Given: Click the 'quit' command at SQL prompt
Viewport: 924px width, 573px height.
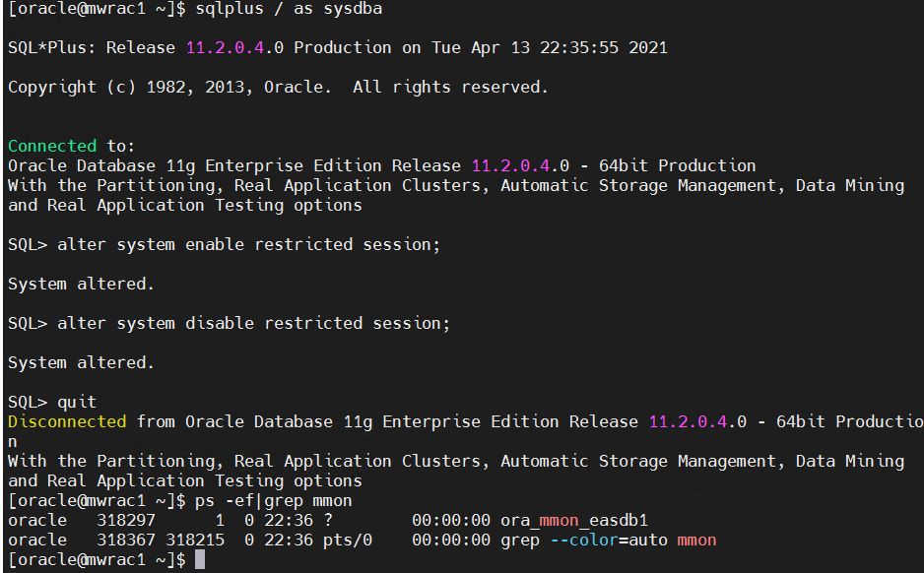Looking at the screenshot, I should point(77,402).
